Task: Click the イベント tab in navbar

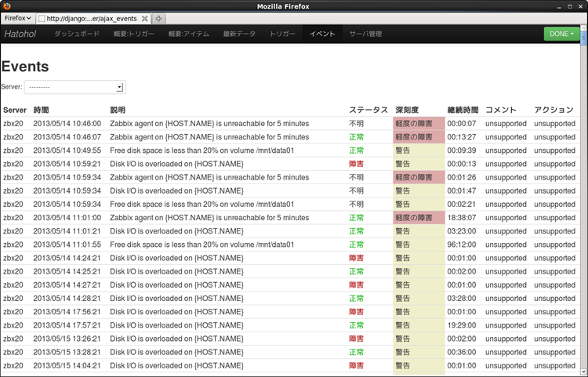Action: pyautogui.click(x=321, y=34)
